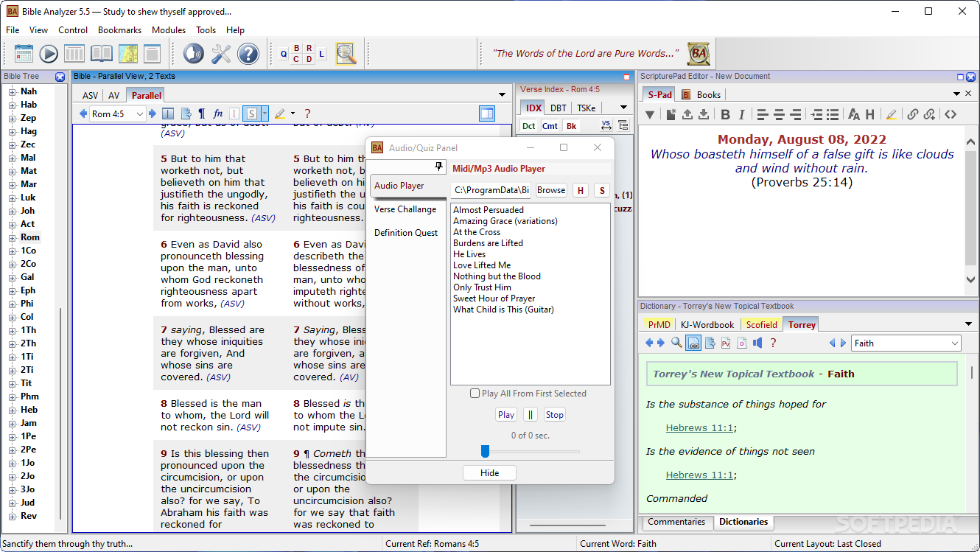The width and height of the screenshot is (980, 552).
Task: Check Play All From First Selected
Action: [x=475, y=394]
